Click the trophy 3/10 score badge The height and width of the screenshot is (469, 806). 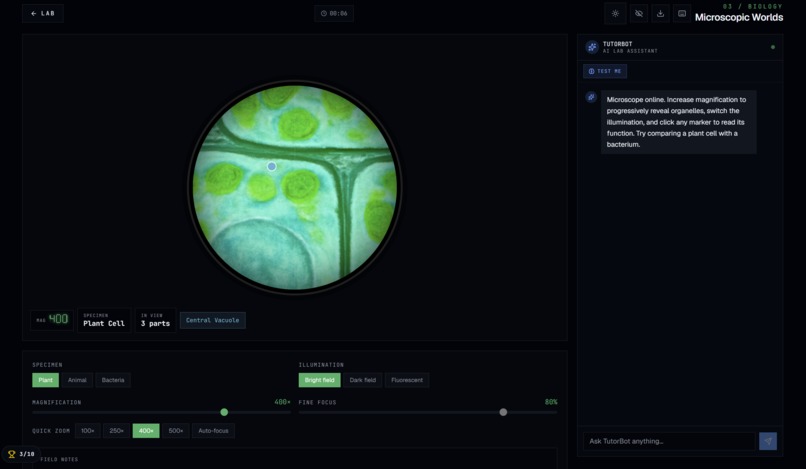click(x=21, y=454)
